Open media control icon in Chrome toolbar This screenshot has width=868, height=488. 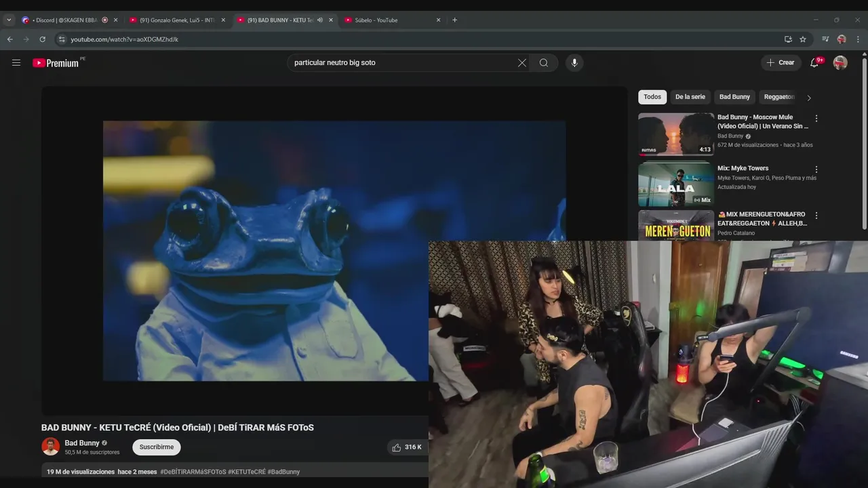point(825,39)
